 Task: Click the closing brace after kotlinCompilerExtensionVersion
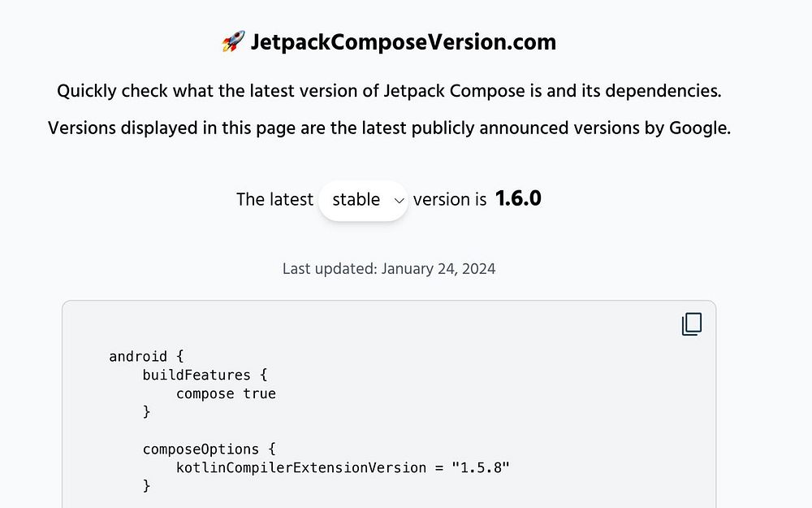pos(146,486)
